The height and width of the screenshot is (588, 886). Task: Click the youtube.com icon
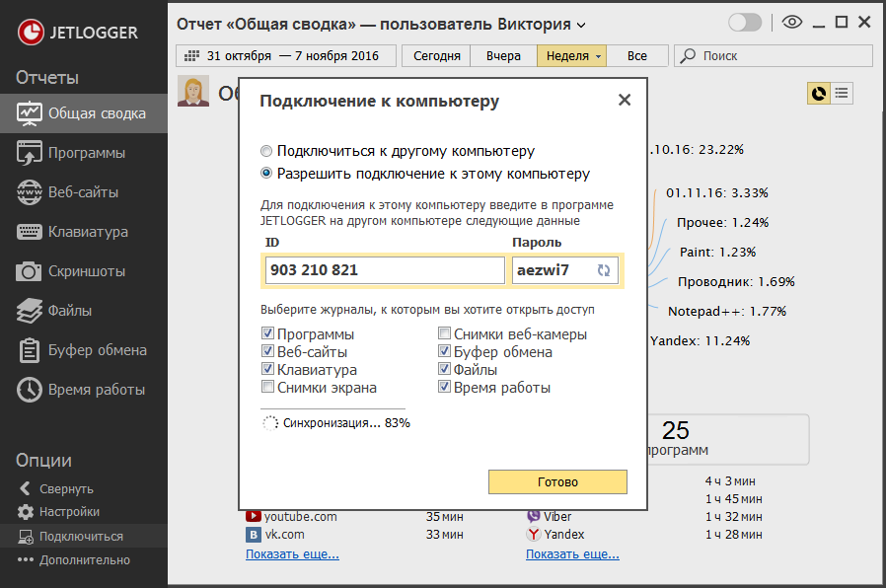point(254,516)
